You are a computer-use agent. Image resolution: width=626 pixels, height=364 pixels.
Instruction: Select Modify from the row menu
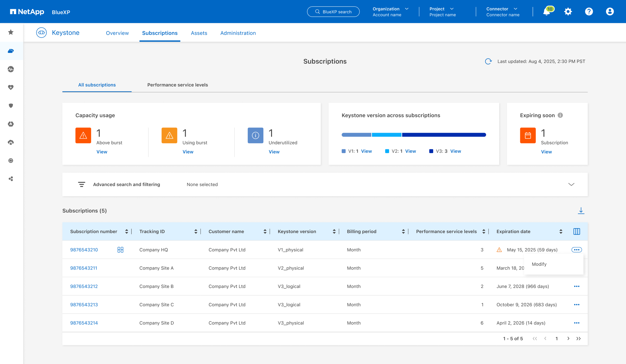pyautogui.click(x=539, y=264)
